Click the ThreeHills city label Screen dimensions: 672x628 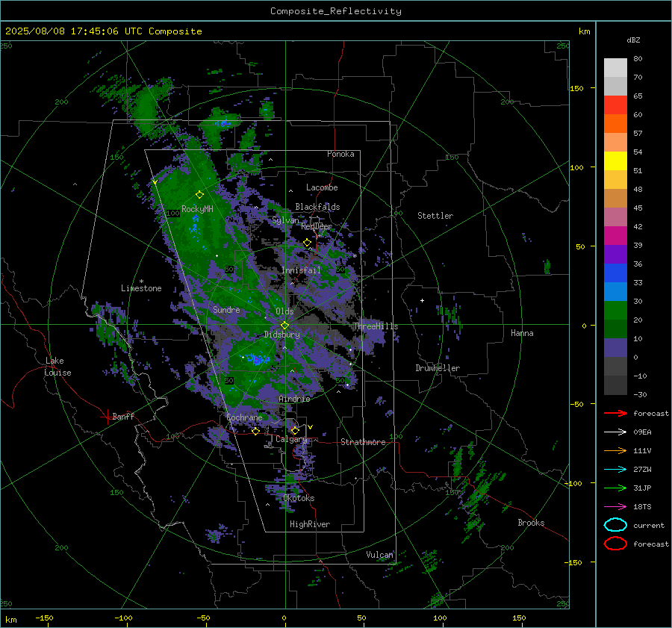[376, 326]
